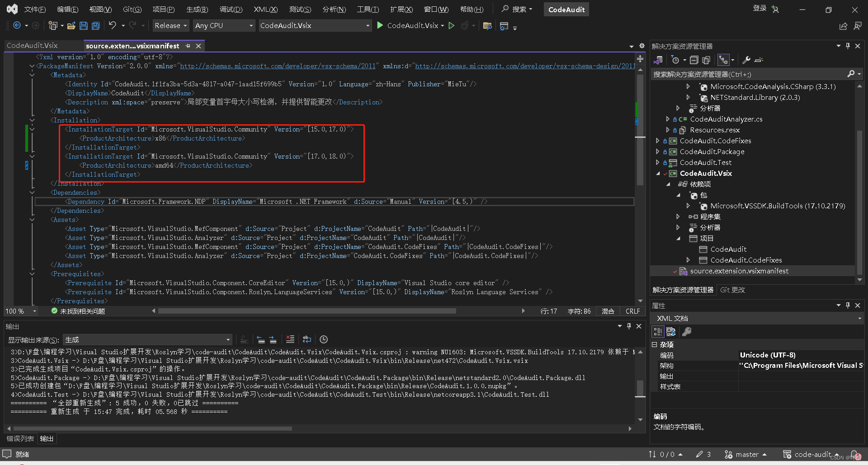Click the master branch status button

pos(745,454)
